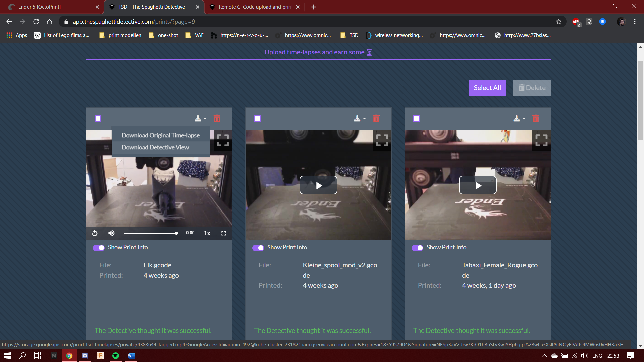644x362 pixels.
Task: Open download dropdown on Kleine_spool_mod_v2 card
Action: coord(360,119)
